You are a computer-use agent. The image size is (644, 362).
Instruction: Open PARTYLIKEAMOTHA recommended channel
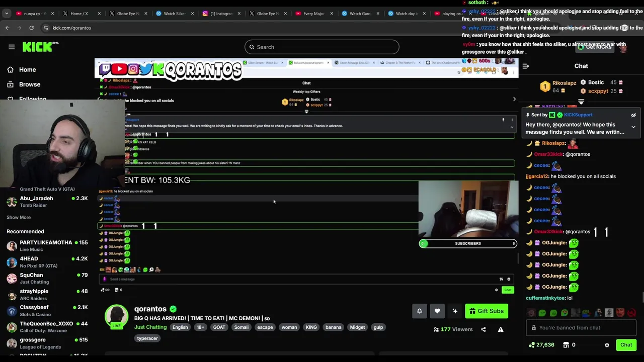click(x=47, y=246)
